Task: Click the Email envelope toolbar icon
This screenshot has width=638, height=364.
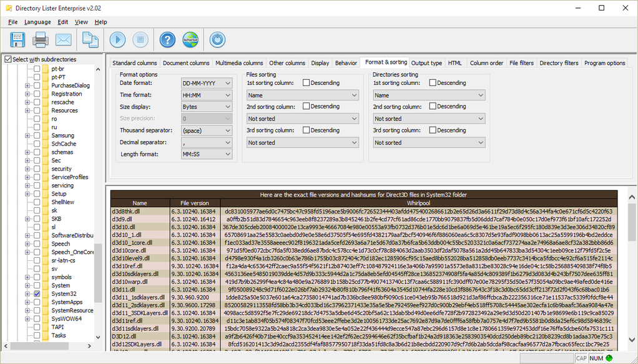Action: click(x=64, y=39)
